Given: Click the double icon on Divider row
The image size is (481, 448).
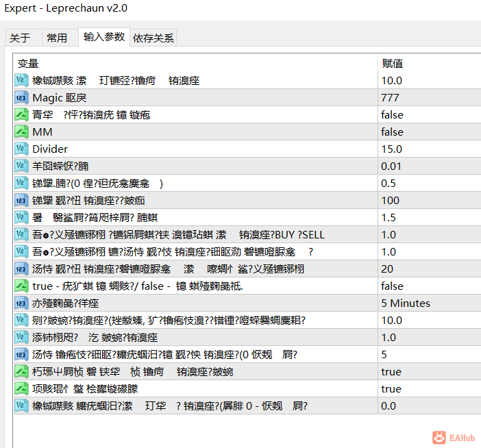Looking at the screenshot, I should tap(21, 149).
